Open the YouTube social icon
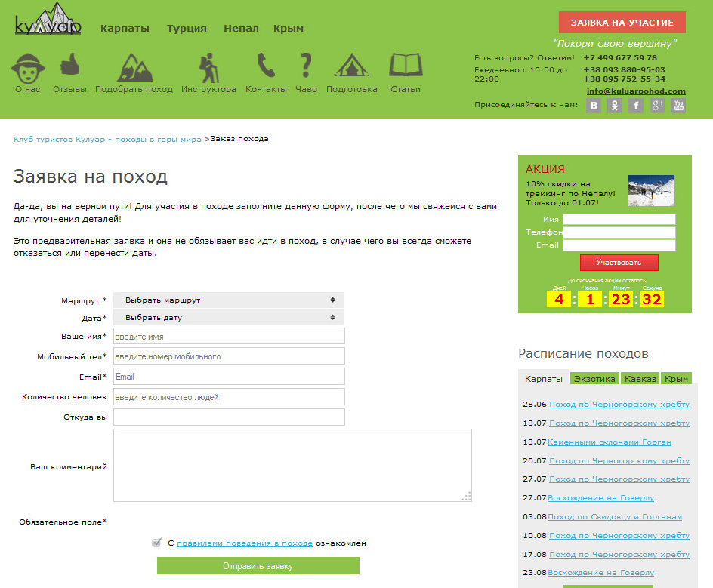The image size is (713, 588). coord(678,106)
